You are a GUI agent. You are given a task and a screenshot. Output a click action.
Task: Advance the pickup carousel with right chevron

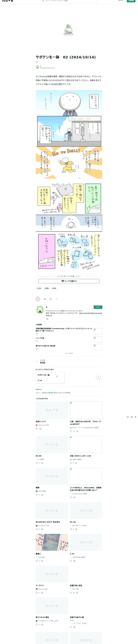(98, 377)
